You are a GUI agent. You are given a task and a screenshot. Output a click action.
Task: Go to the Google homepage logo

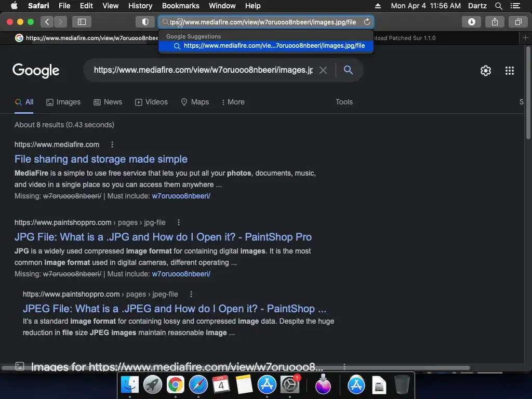(36, 71)
